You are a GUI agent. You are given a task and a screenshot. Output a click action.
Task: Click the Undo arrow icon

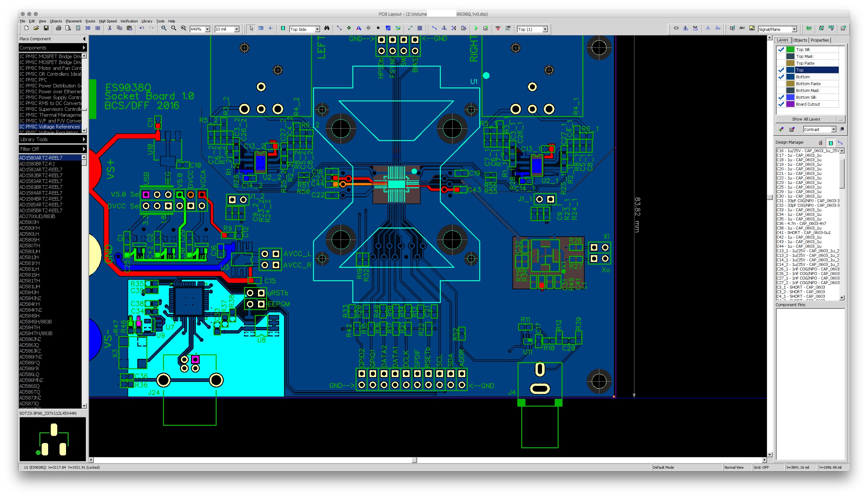point(142,29)
